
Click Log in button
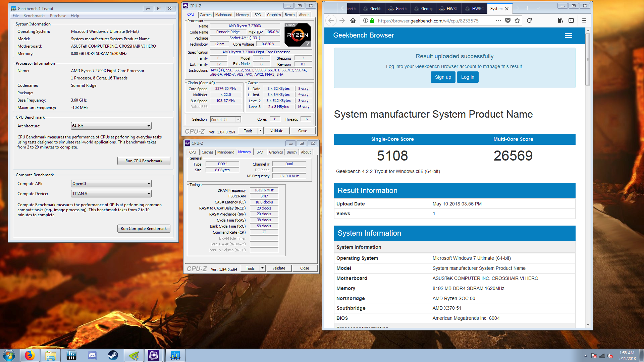(x=468, y=77)
